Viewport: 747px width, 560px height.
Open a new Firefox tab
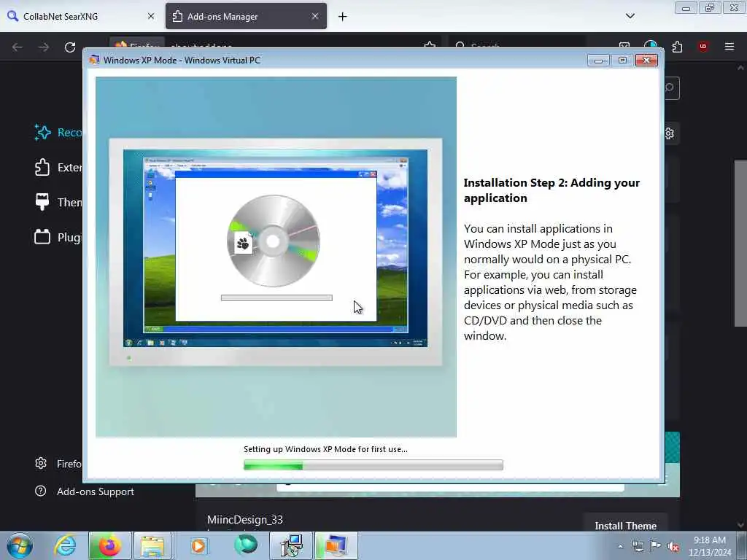343,17
